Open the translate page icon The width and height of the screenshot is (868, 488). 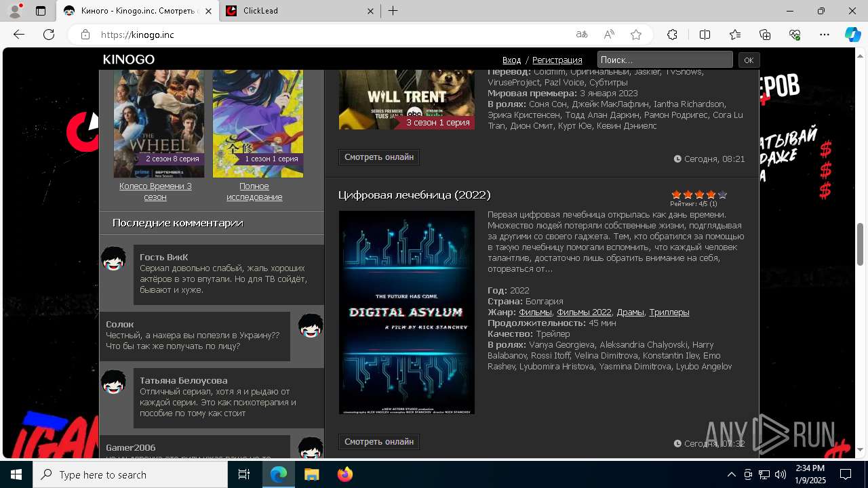(582, 35)
